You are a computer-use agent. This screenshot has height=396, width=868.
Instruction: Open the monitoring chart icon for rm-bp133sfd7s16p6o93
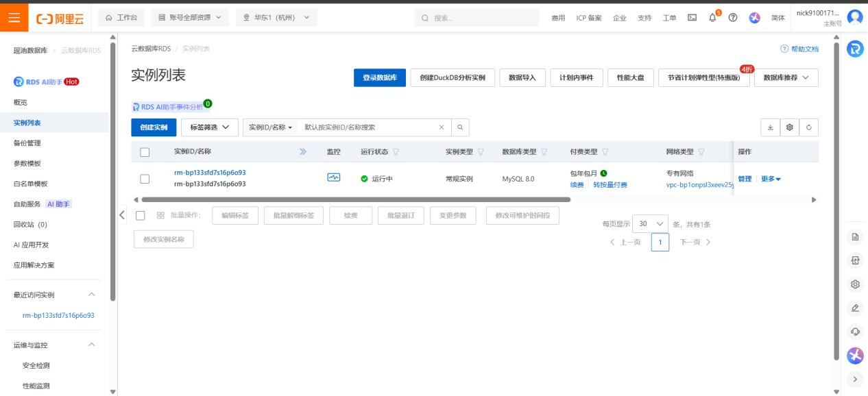point(333,177)
